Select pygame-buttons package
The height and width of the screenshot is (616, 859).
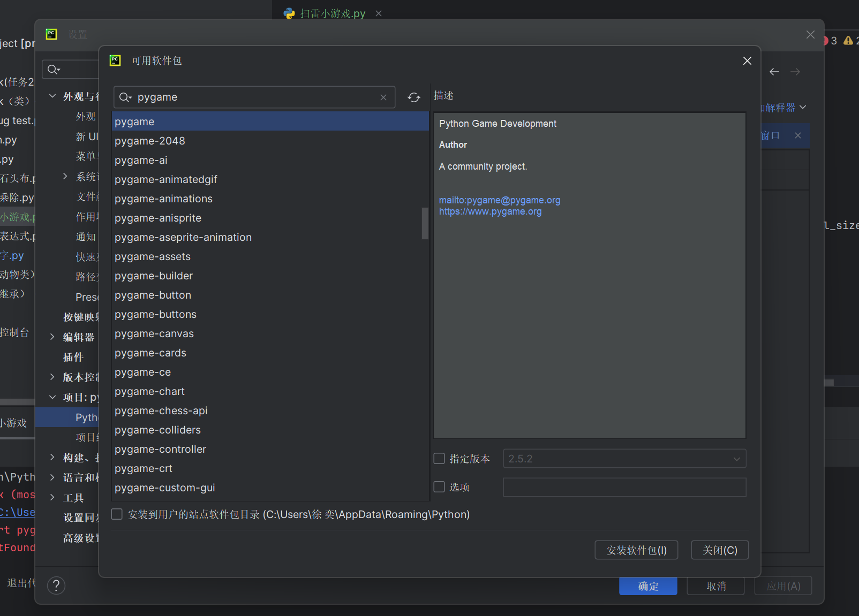(x=270, y=314)
